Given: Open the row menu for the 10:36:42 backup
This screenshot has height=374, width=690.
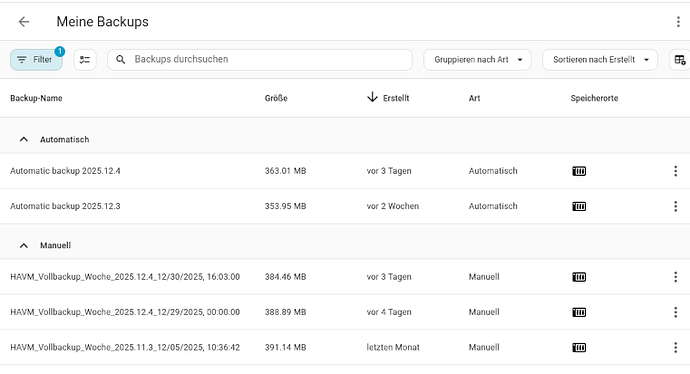Looking at the screenshot, I should 675,347.
